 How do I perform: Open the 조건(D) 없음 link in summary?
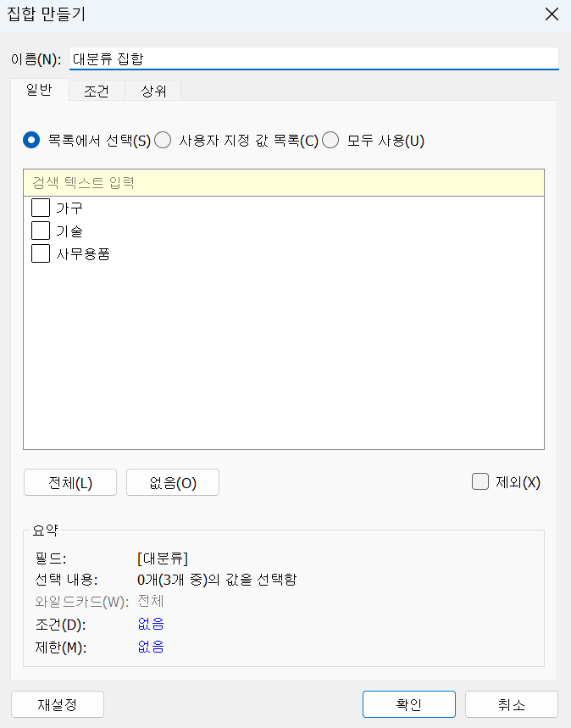coord(151,625)
